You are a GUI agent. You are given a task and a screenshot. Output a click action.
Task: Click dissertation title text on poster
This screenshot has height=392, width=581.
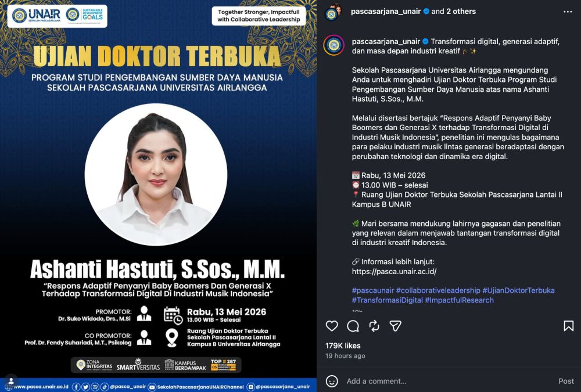pyautogui.click(x=157, y=290)
